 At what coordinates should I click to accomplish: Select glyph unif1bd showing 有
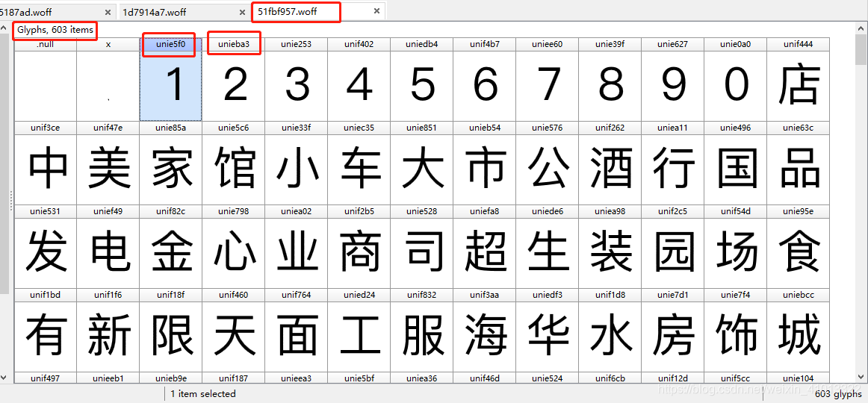click(46, 330)
